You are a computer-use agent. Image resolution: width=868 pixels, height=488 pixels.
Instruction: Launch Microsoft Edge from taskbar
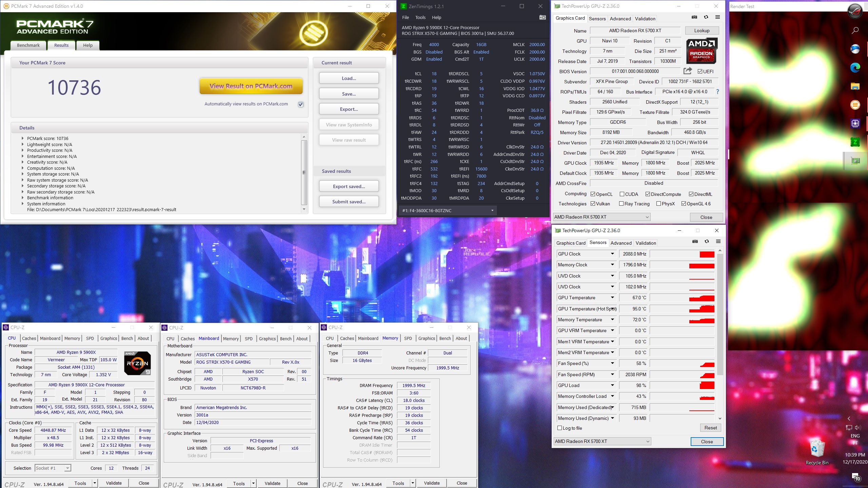click(x=855, y=68)
